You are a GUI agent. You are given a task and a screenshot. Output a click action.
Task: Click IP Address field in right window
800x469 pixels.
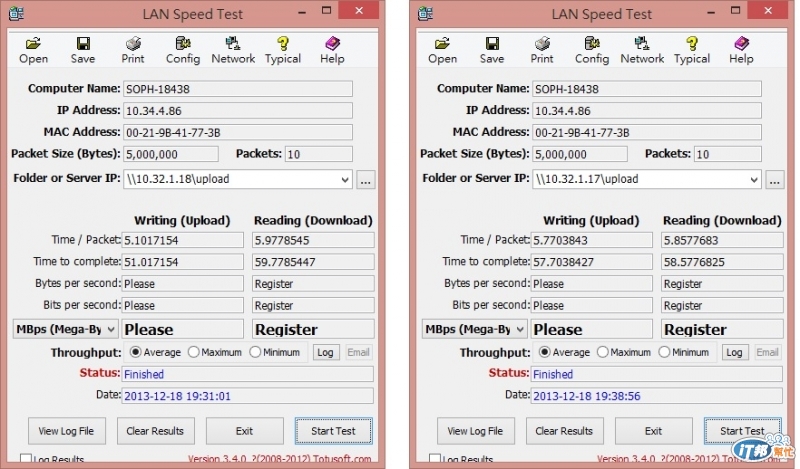(x=647, y=111)
